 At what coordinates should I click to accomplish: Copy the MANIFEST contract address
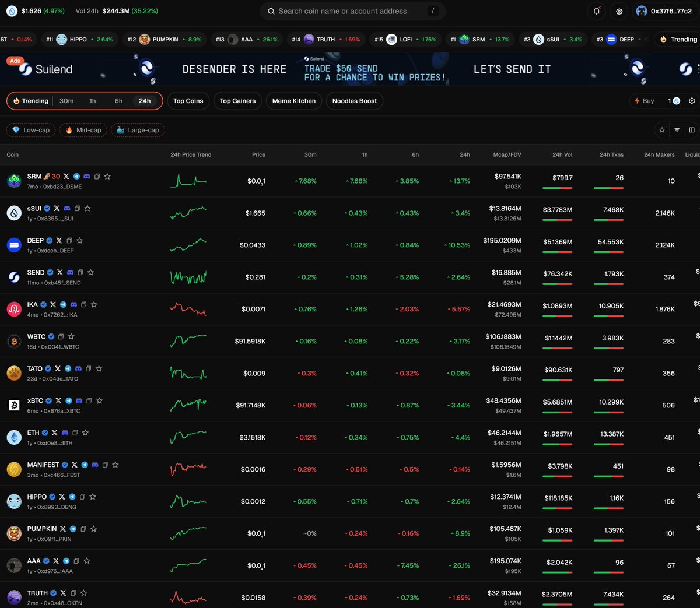point(105,465)
